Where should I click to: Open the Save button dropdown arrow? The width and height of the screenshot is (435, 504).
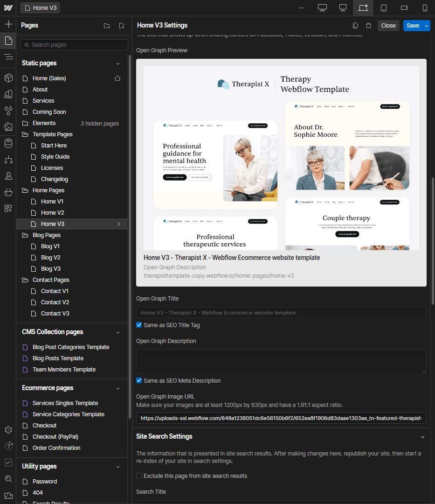pyautogui.click(x=426, y=25)
